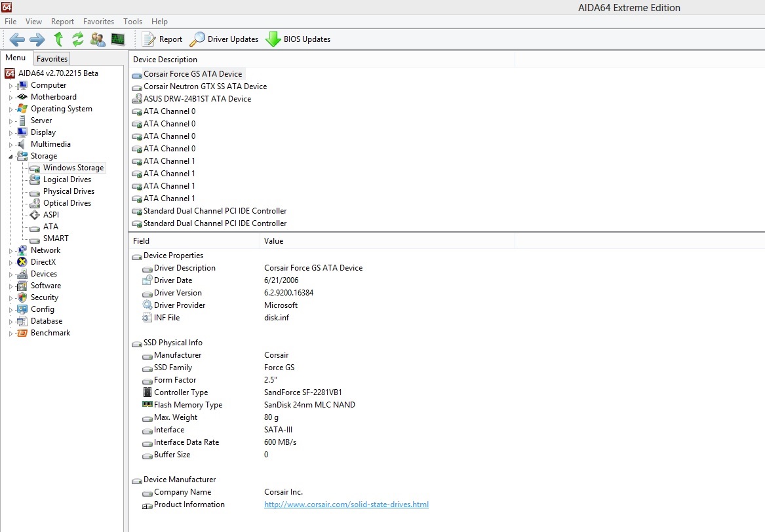
Task: Switch to the Favorites tab
Action: (52, 58)
